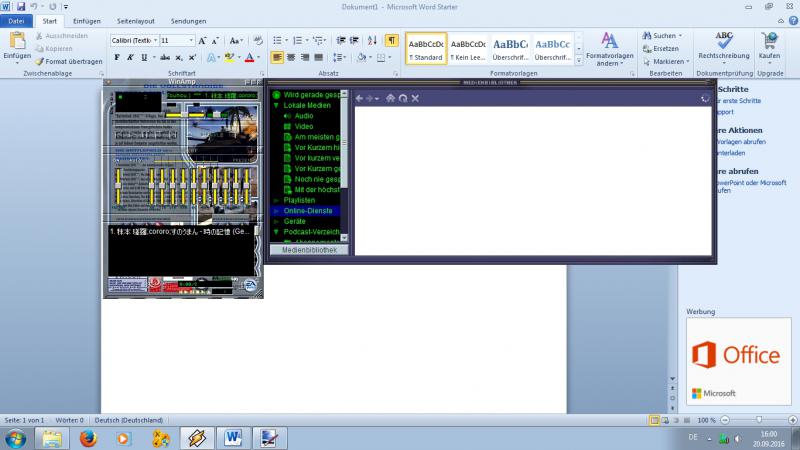
Task: Toggle italic formatting
Action: pyautogui.click(x=131, y=58)
